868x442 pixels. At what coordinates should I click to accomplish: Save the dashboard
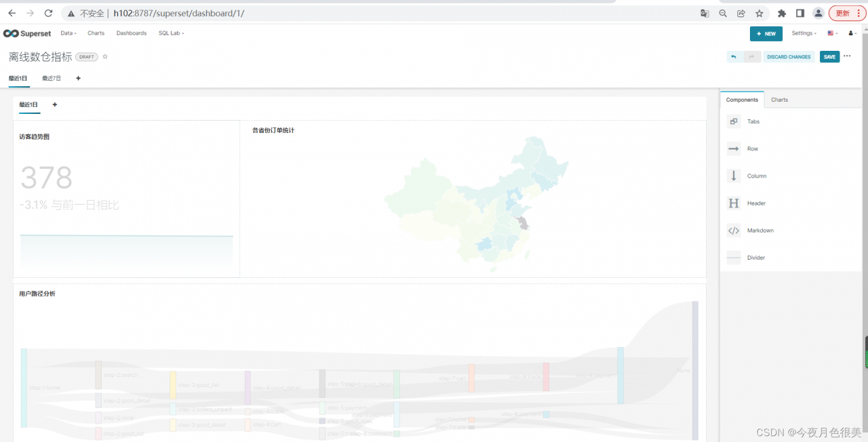click(x=829, y=57)
